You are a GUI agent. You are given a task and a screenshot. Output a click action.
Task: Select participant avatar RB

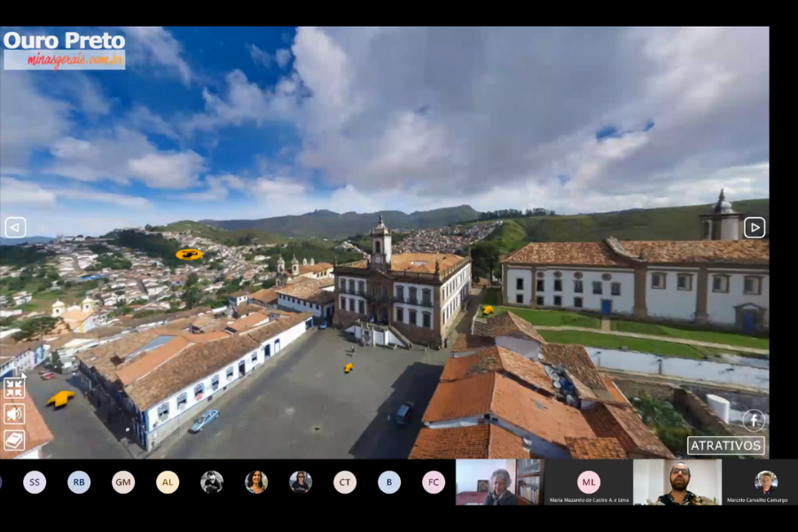[79, 481]
